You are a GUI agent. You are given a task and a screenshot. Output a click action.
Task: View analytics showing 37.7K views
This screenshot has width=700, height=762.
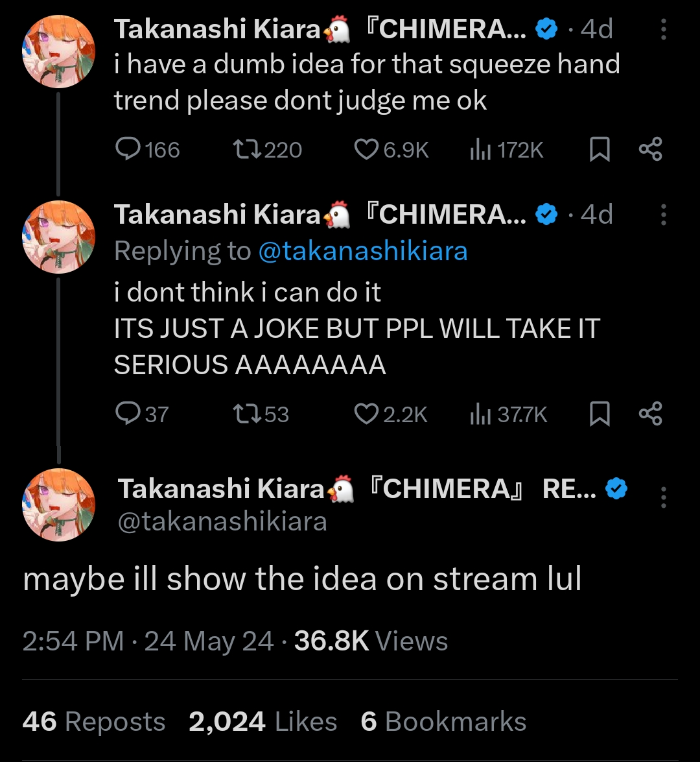tap(480, 414)
